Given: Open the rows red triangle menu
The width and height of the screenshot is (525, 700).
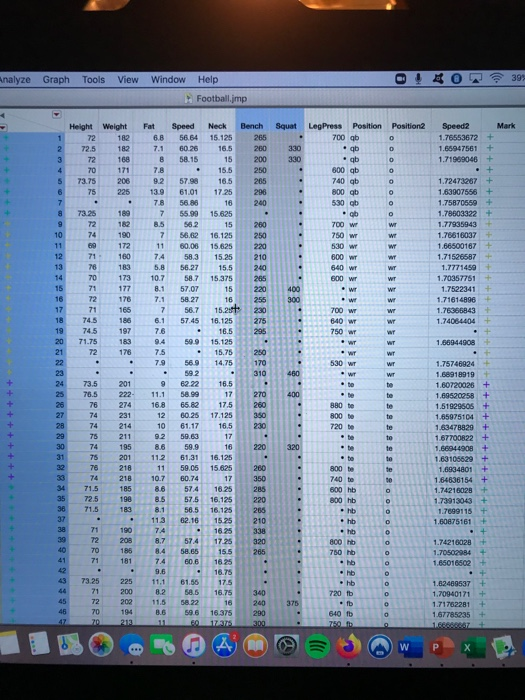Looking at the screenshot, I should click(x=3, y=128).
